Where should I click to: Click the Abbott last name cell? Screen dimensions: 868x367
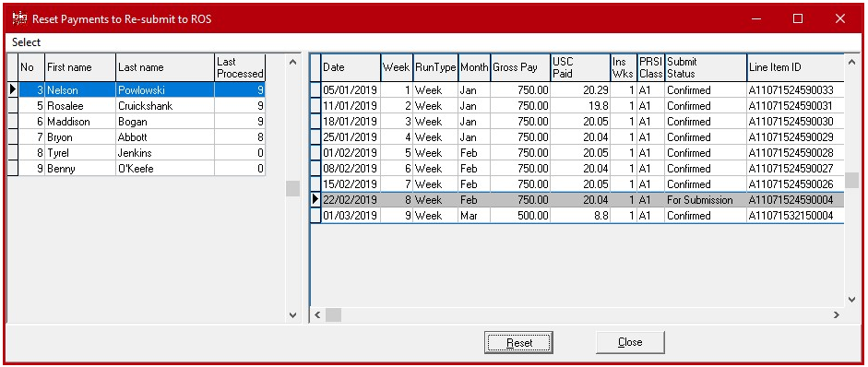point(165,137)
